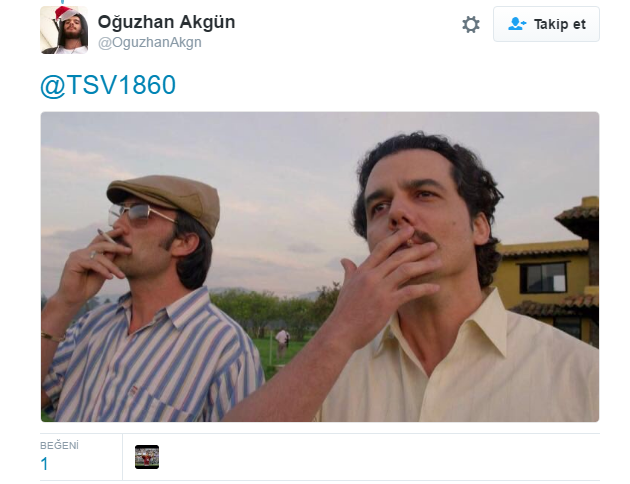Click the person-plus follow icon
This screenshot has height=484, width=630.
click(517, 24)
